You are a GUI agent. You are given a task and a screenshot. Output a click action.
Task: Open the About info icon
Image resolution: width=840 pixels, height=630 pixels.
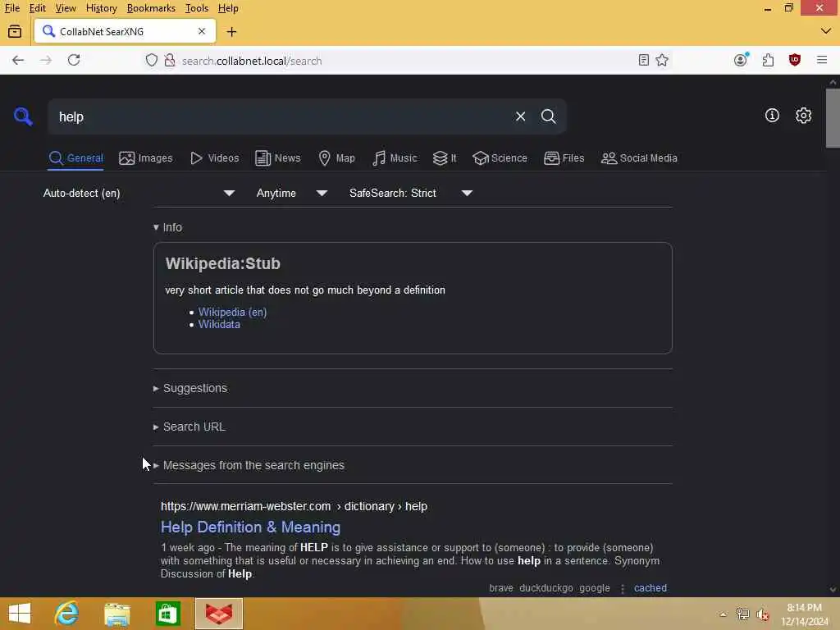click(772, 115)
